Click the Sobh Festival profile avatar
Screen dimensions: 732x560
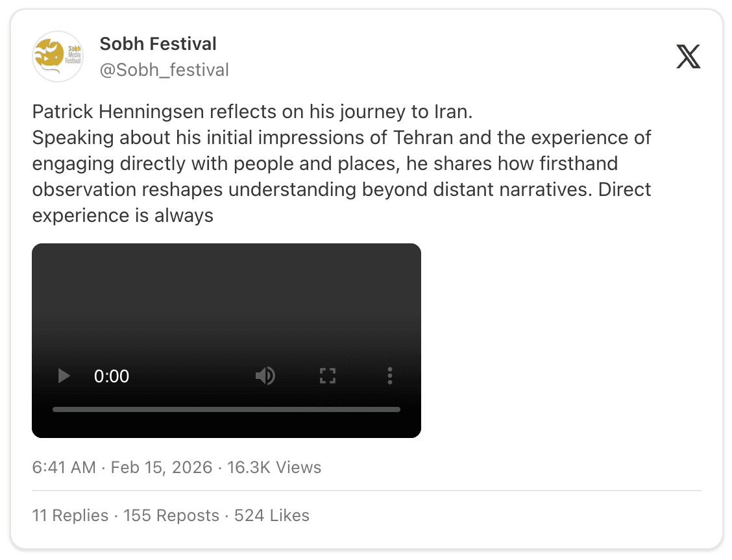click(58, 56)
